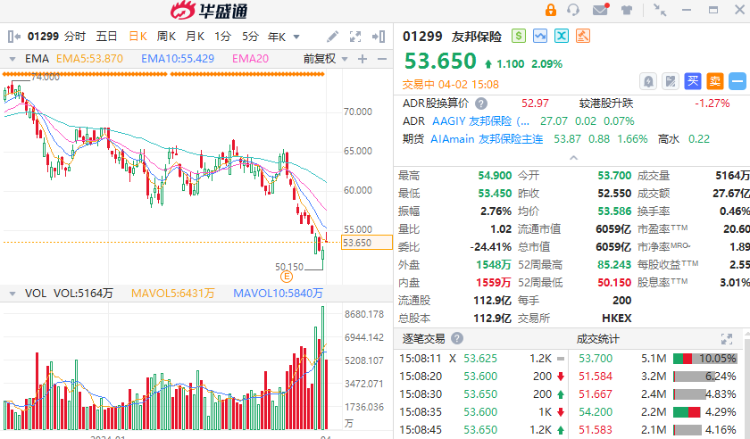Click 53.700 price in 成交统计
Viewport: 750px width, 439px height.
(596, 358)
